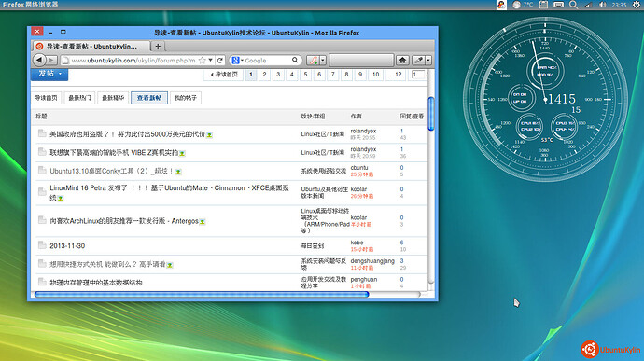Open the weather indicator showing 7°C

click(x=523, y=5)
